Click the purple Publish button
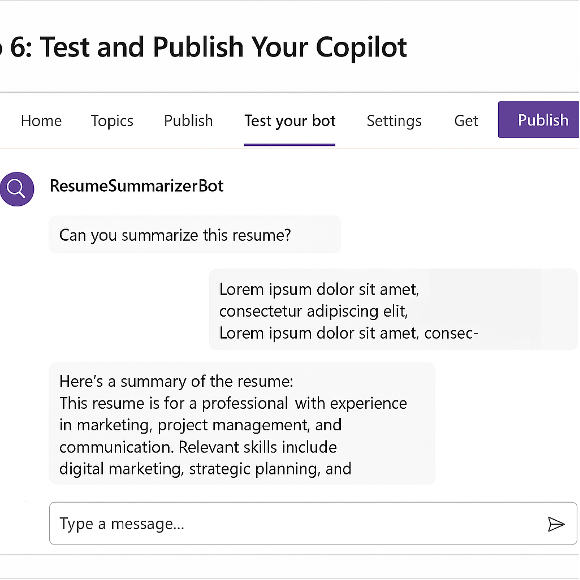 pyautogui.click(x=539, y=119)
